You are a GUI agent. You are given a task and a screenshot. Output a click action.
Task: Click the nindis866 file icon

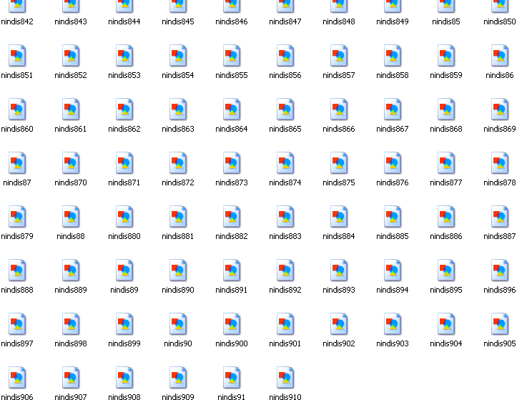pyautogui.click(x=339, y=109)
